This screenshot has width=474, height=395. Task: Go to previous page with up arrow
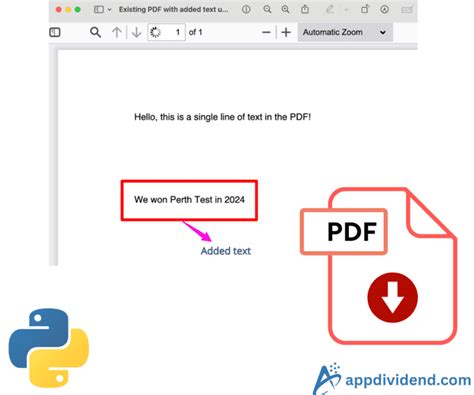pos(117,32)
